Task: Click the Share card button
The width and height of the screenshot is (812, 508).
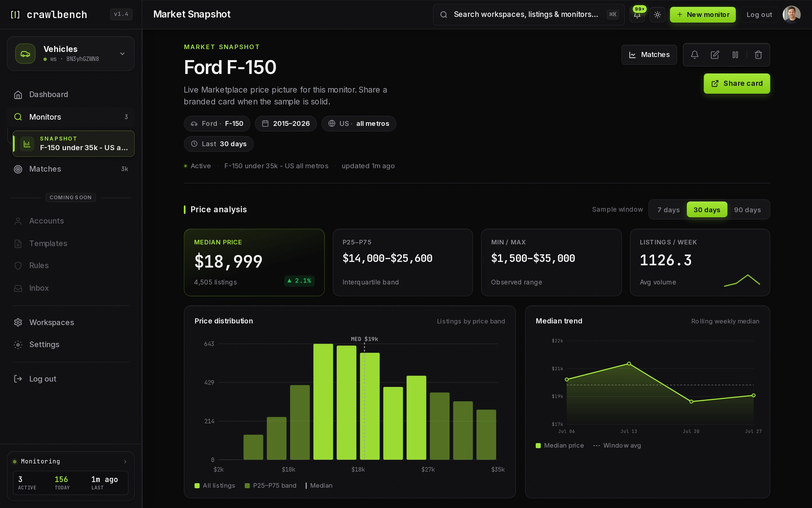Action: click(x=736, y=83)
